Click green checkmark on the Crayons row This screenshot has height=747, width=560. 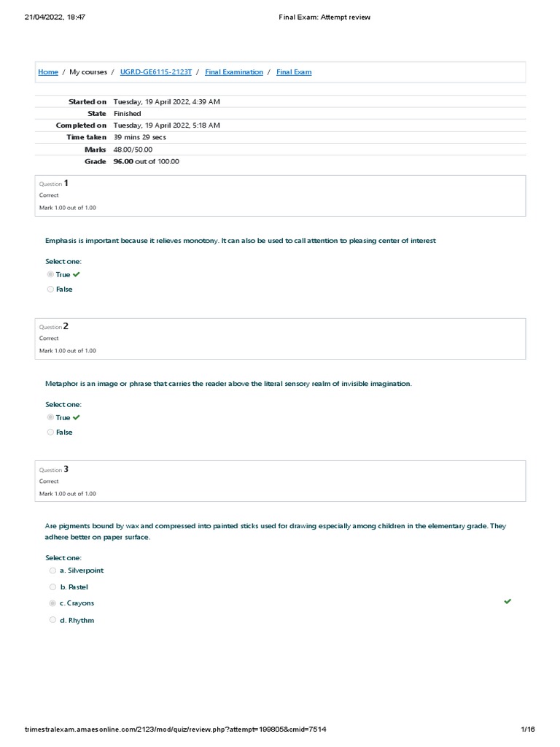pos(507,602)
